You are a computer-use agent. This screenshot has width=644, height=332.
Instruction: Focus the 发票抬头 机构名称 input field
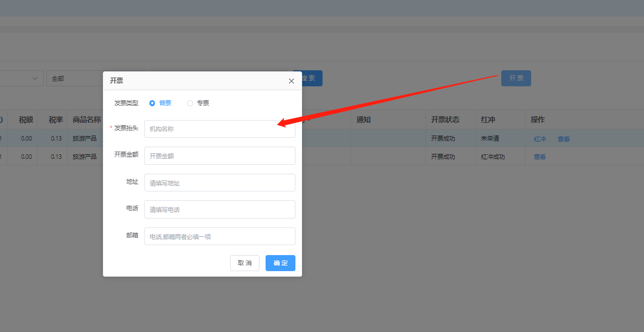point(220,129)
